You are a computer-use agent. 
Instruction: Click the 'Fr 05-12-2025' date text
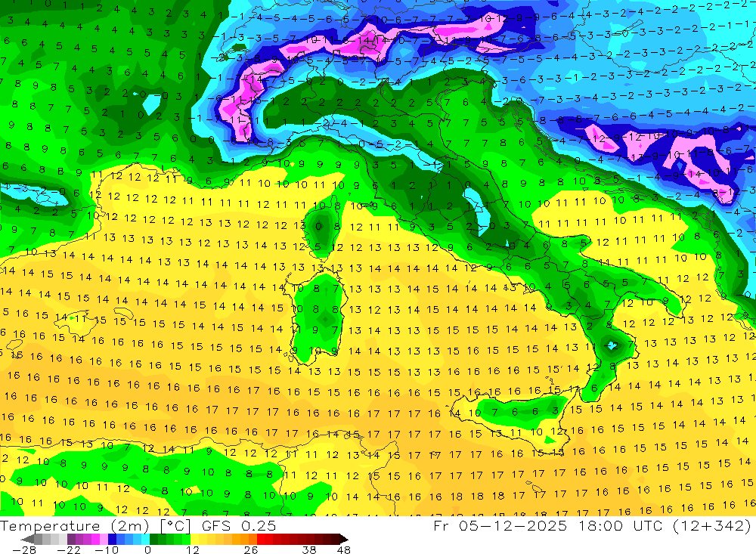[500, 526]
